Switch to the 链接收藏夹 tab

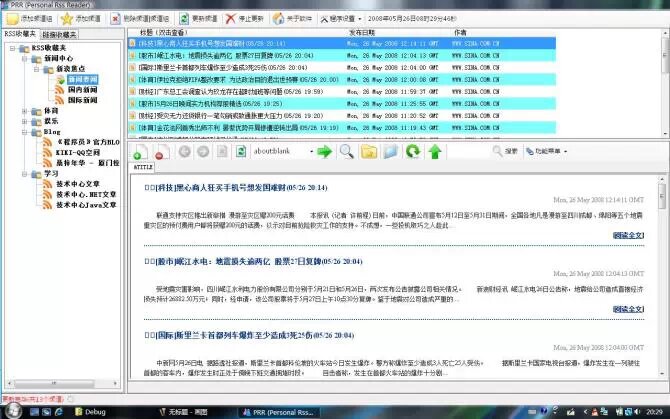click(61, 33)
